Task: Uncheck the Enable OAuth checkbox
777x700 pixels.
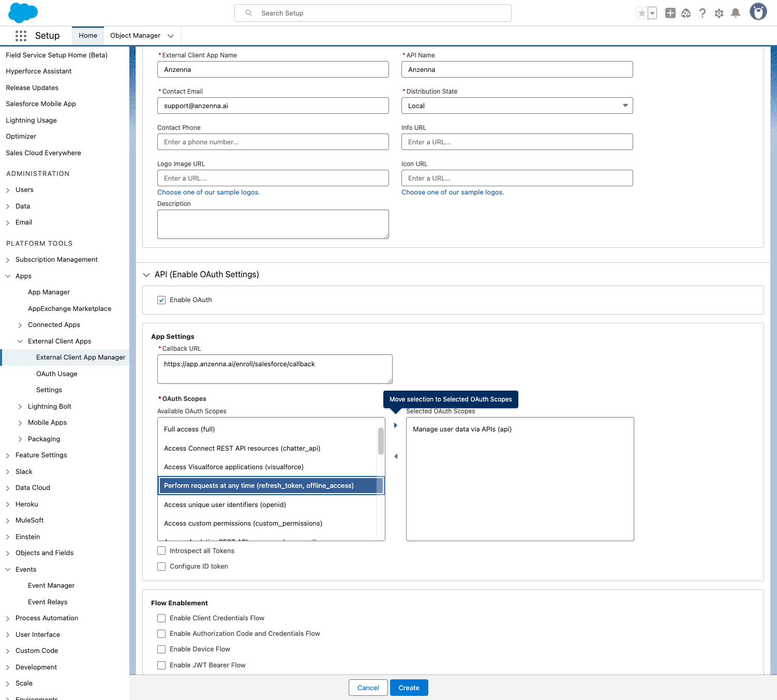Action: pos(161,300)
